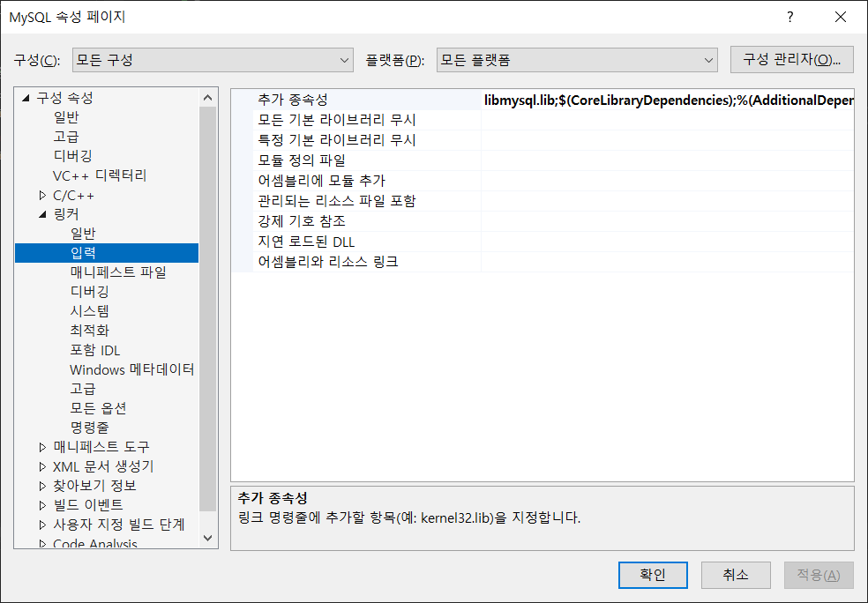868x603 pixels.
Task: Expand the 빌드 이벤트 node
Action: (x=42, y=505)
